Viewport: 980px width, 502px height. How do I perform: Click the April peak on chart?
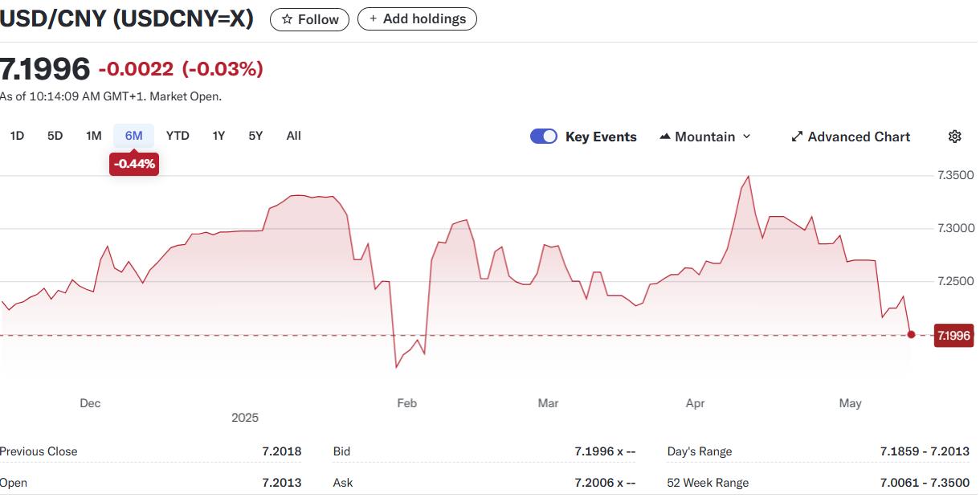pos(749,177)
